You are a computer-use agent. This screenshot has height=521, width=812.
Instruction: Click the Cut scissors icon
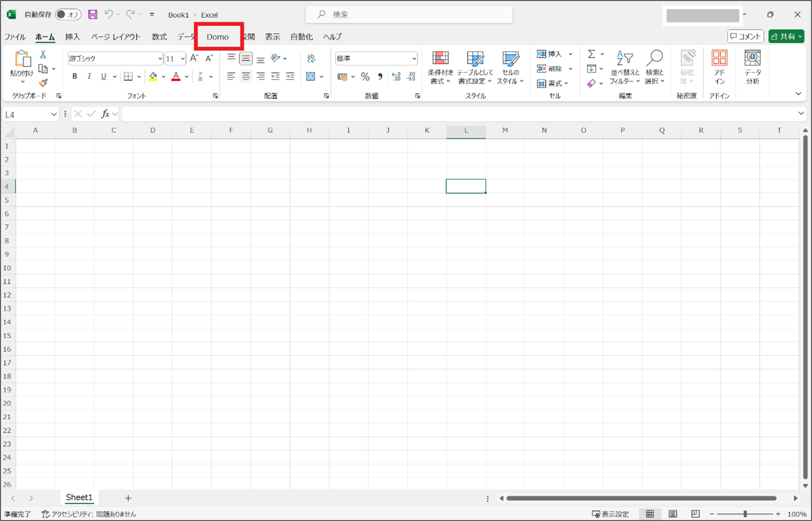pos(43,54)
